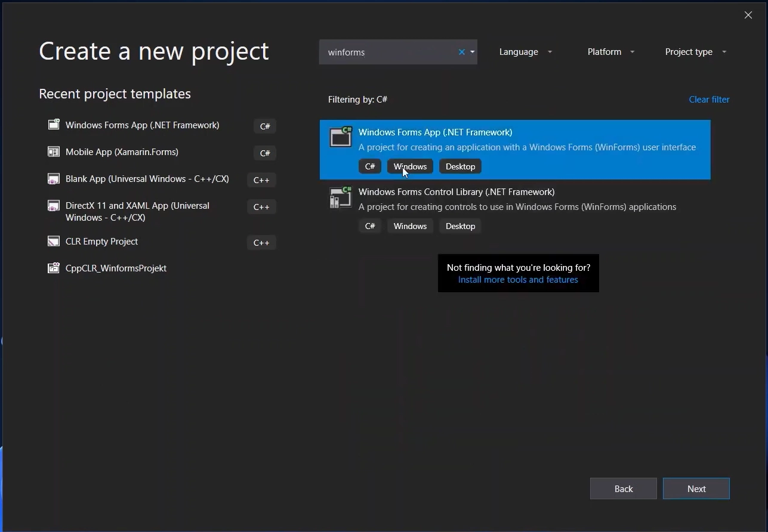The height and width of the screenshot is (532, 768).
Task: Select Windows Forms App (.NET Framework) recent template
Action: (161, 125)
